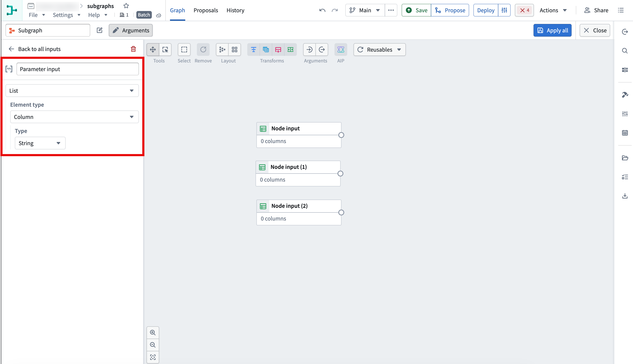Zoom out on the graph canvas
The image size is (633, 364).
coord(153,345)
